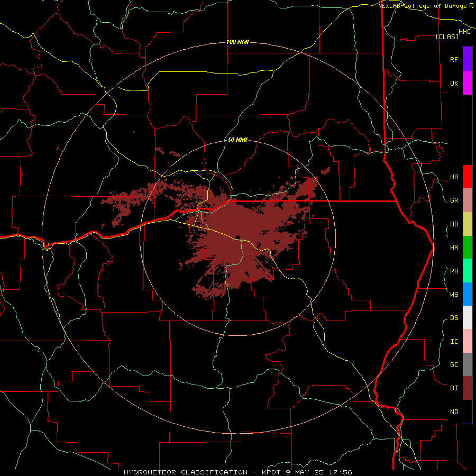Click the DS legend label
Screen dimensions: 476x476
pos(454,318)
